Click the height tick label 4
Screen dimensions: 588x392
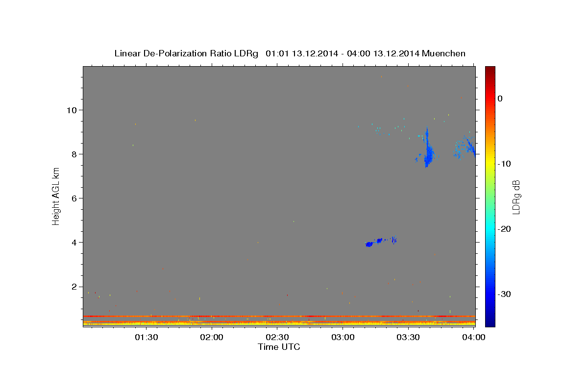[75, 243]
